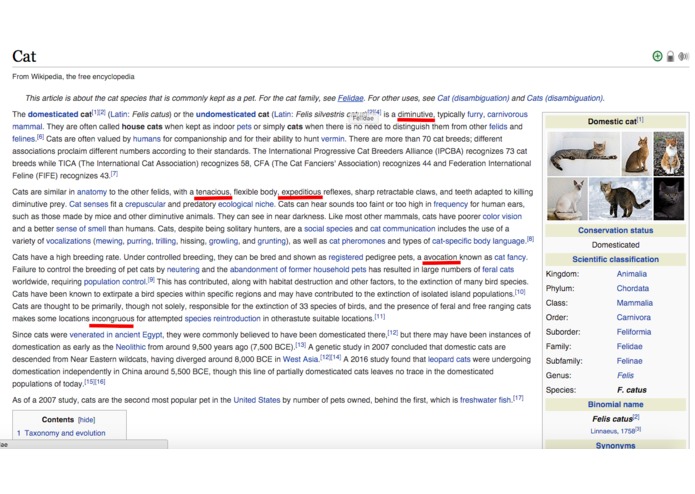Follow the 'sense of smell' link
The image size is (695, 494).
[81, 229]
